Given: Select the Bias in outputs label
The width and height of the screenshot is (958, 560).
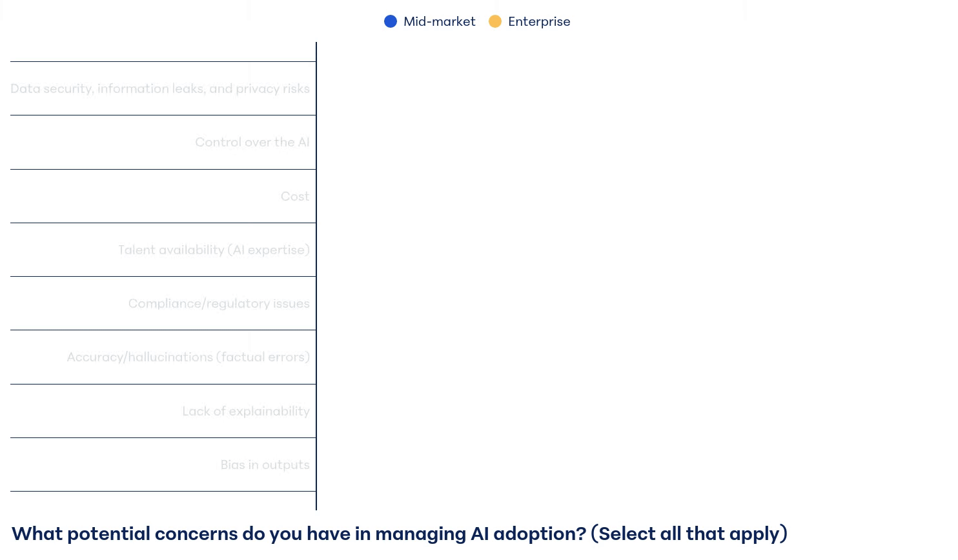Looking at the screenshot, I should (265, 465).
